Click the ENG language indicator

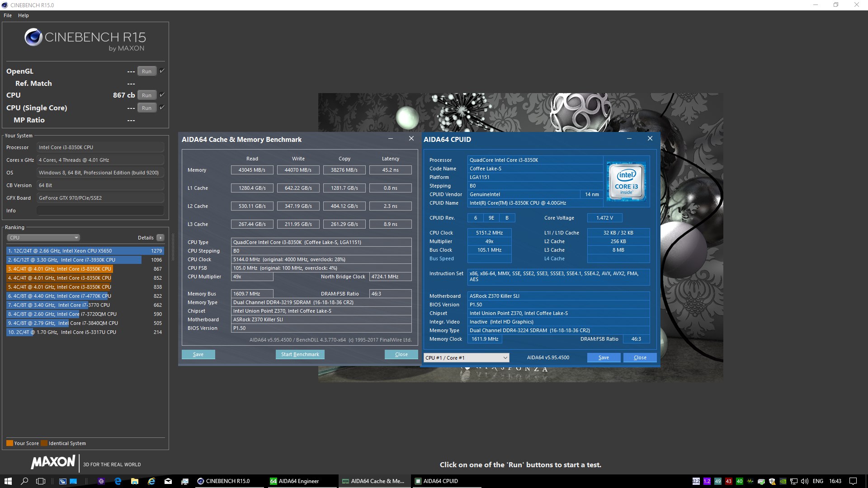[x=818, y=481]
